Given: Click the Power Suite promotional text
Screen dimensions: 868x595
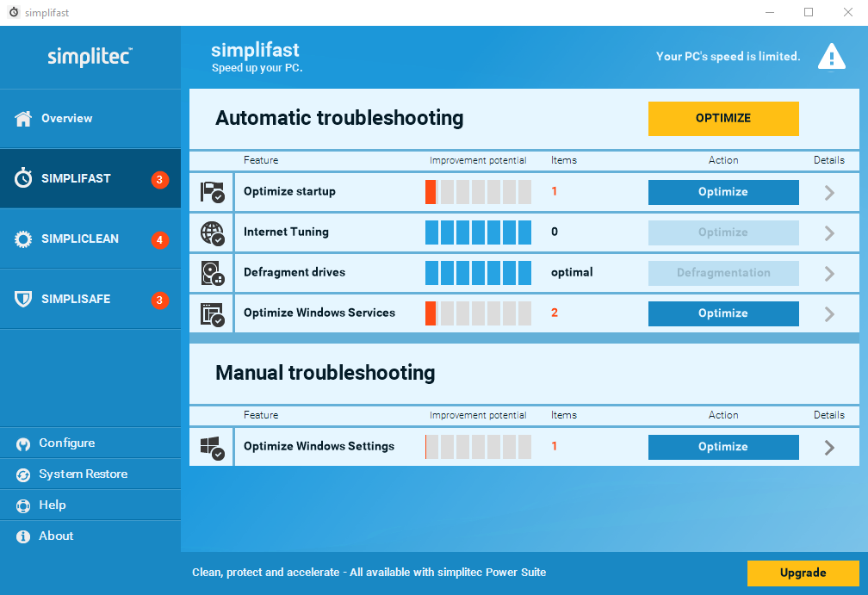Looking at the screenshot, I should coord(369,573).
